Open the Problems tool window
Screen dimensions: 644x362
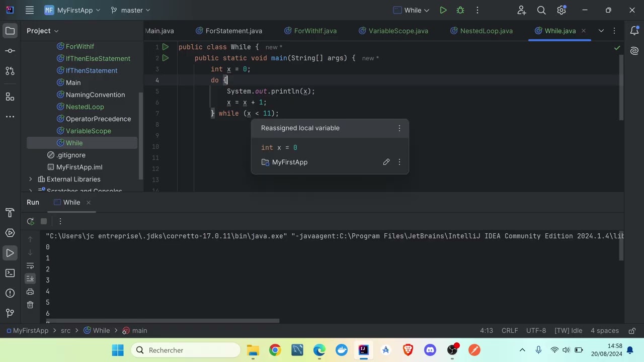pos(10,293)
